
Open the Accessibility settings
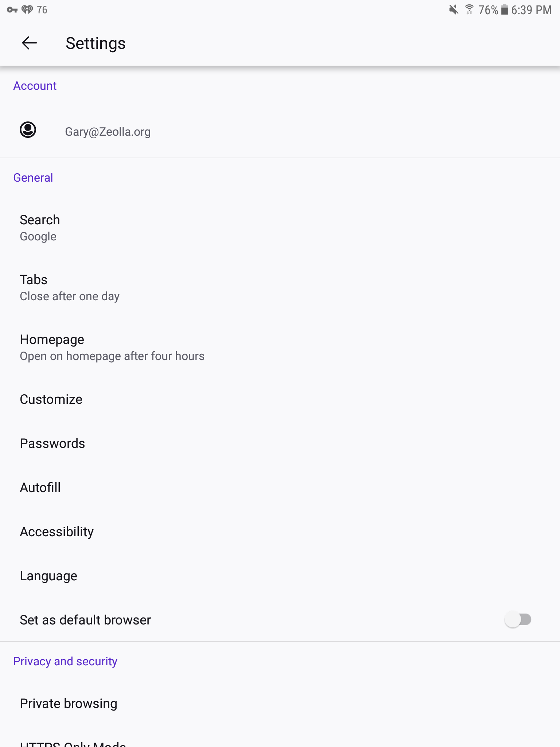pyautogui.click(x=57, y=532)
